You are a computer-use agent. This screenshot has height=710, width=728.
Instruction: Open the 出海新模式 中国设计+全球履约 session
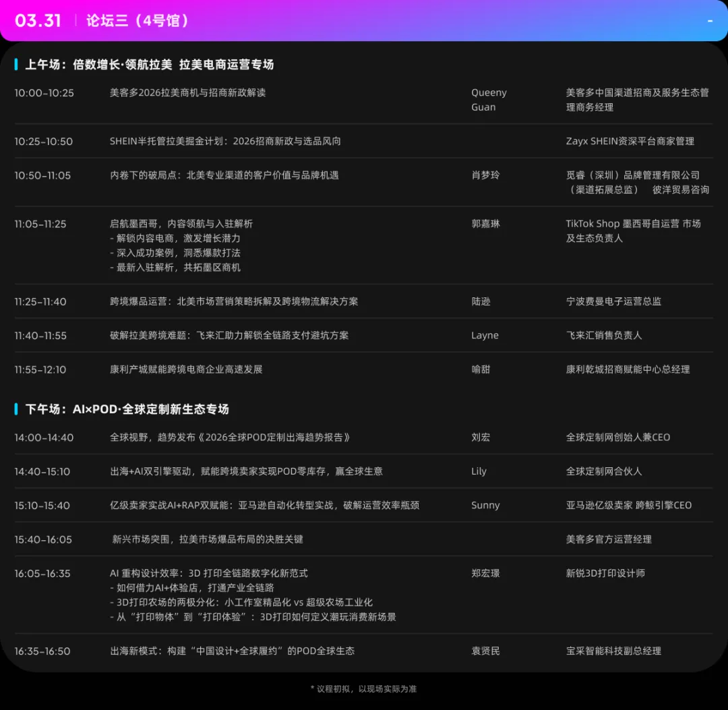(x=232, y=651)
